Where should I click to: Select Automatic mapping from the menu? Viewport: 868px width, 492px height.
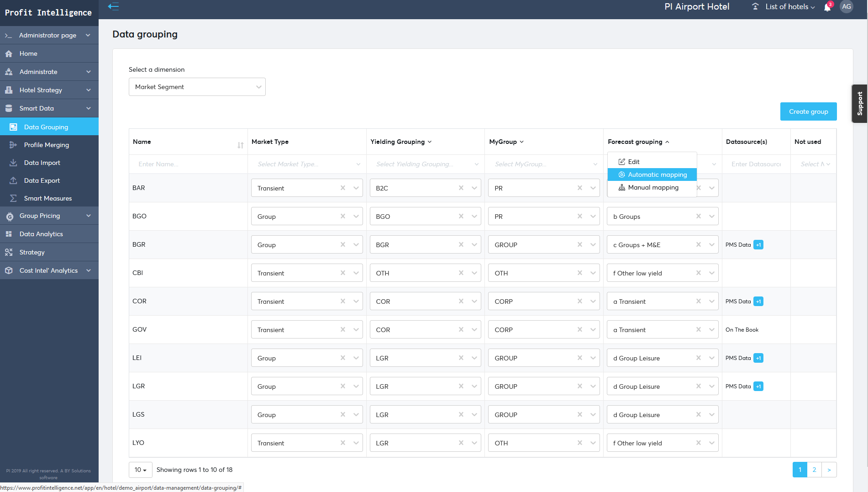[x=657, y=175]
